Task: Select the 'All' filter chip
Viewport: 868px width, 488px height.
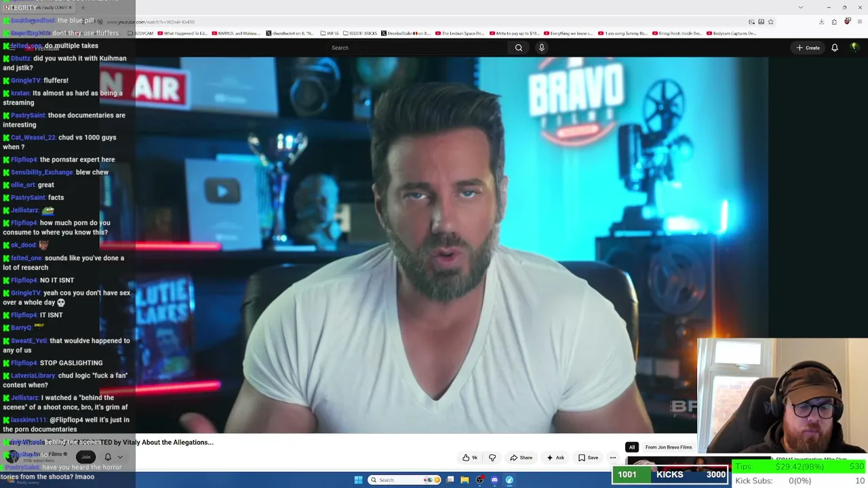Action: pyautogui.click(x=632, y=447)
